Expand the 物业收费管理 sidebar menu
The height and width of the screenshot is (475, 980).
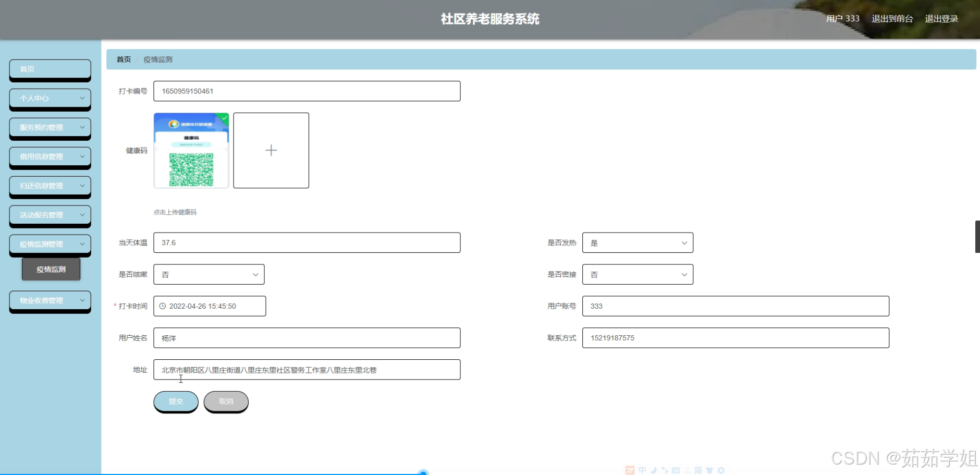tap(50, 300)
